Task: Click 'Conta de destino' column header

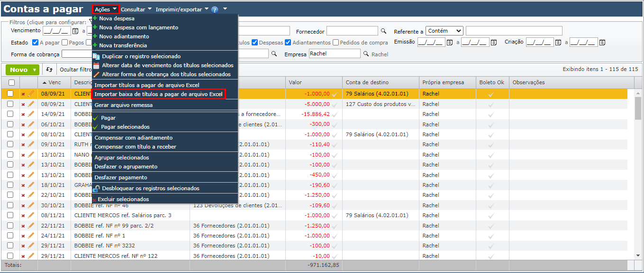Action: (x=380, y=82)
